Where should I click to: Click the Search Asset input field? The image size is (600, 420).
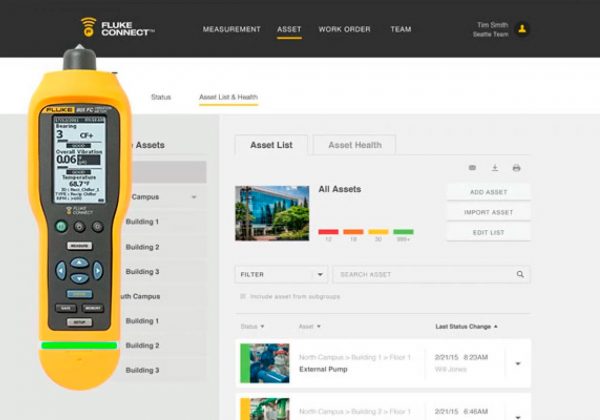tap(420, 274)
